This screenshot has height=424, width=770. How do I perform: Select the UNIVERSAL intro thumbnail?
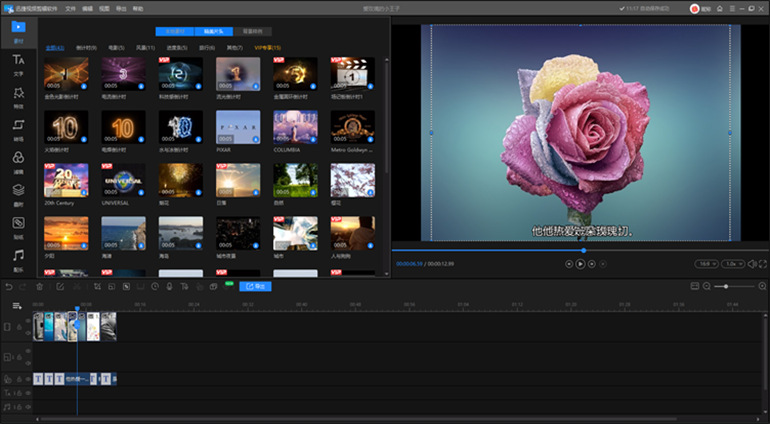pos(123,180)
